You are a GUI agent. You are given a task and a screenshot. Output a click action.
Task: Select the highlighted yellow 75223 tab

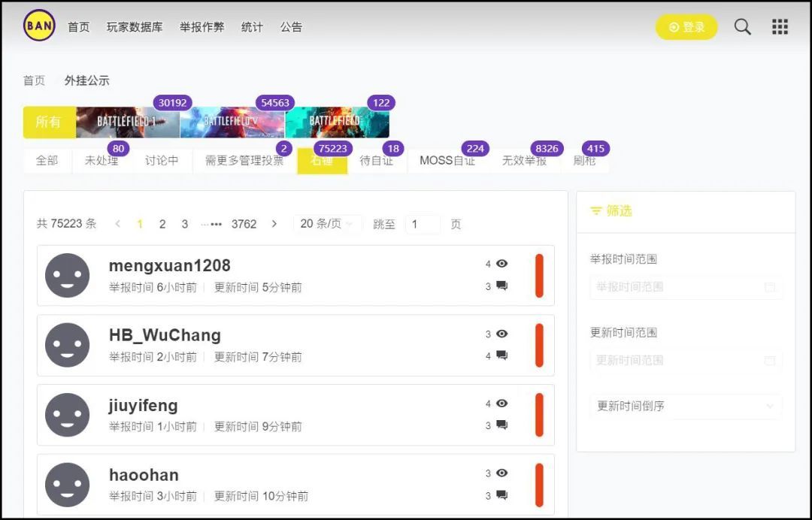coord(322,161)
